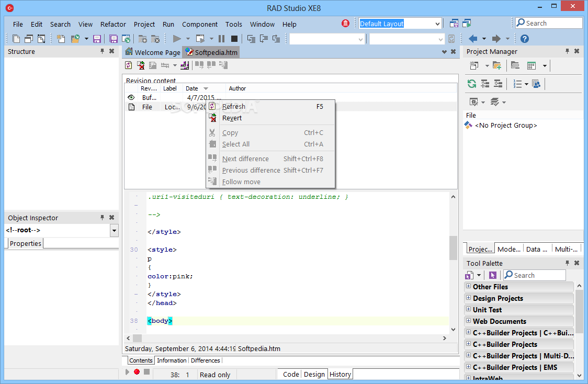The image size is (588, 384).
Task: Switch to the Differences tab
Action: pyautogui.click(x=206, y=360)
